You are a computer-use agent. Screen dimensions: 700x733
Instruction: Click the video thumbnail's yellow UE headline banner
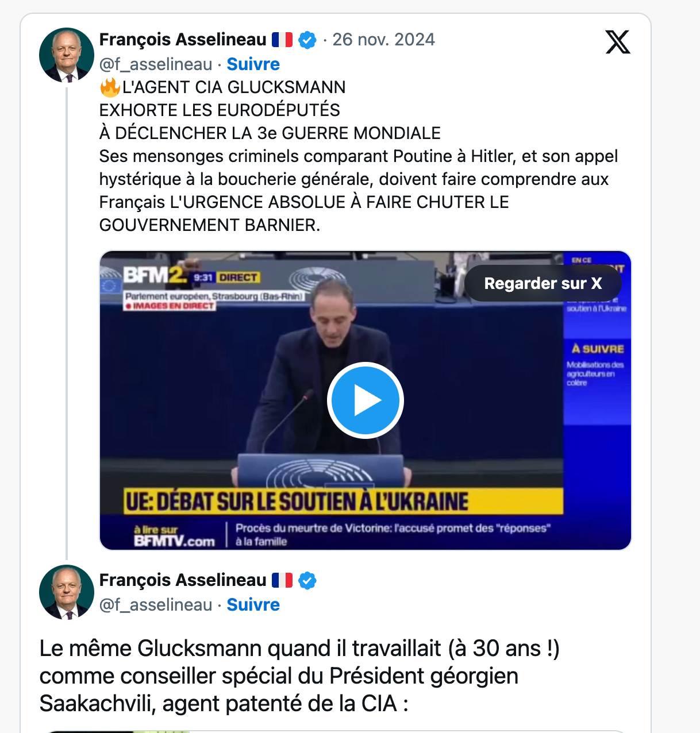coord(344,501)
